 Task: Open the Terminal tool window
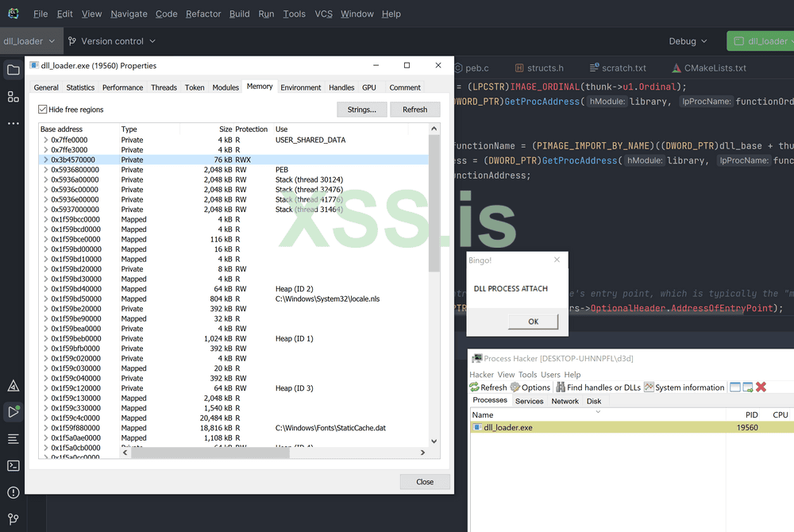point(13,465)
